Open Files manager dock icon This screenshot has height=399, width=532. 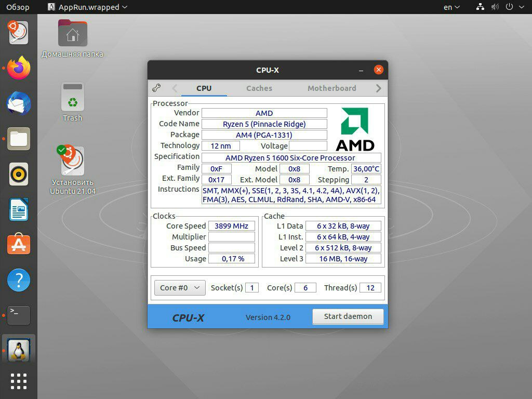point(19,139)
